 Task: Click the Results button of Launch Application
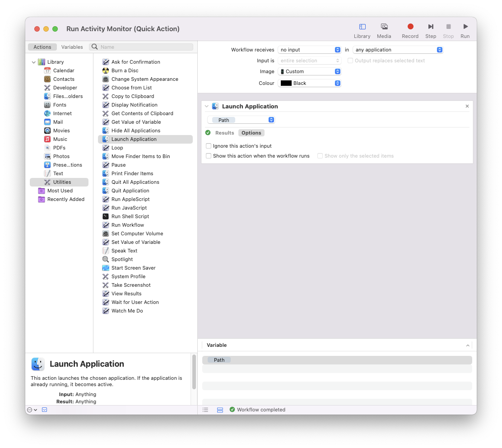[224, 133]
